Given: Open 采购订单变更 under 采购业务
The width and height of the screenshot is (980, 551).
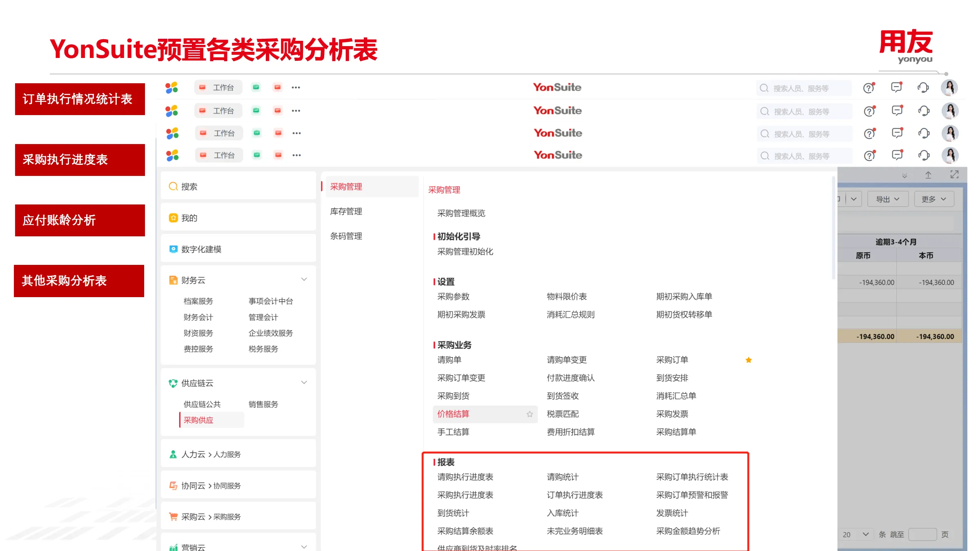Looking at the screenshot, I should pyautogui.click(x=461, y=378).
